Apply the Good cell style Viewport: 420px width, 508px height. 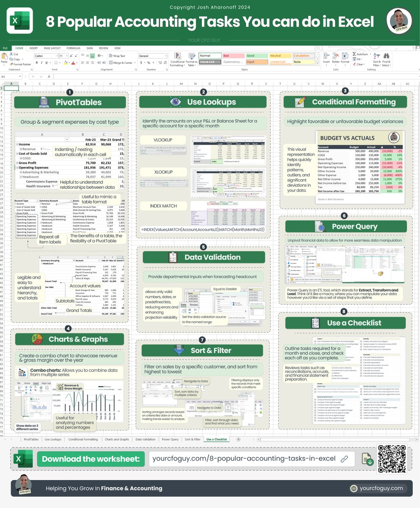(257, 56)
